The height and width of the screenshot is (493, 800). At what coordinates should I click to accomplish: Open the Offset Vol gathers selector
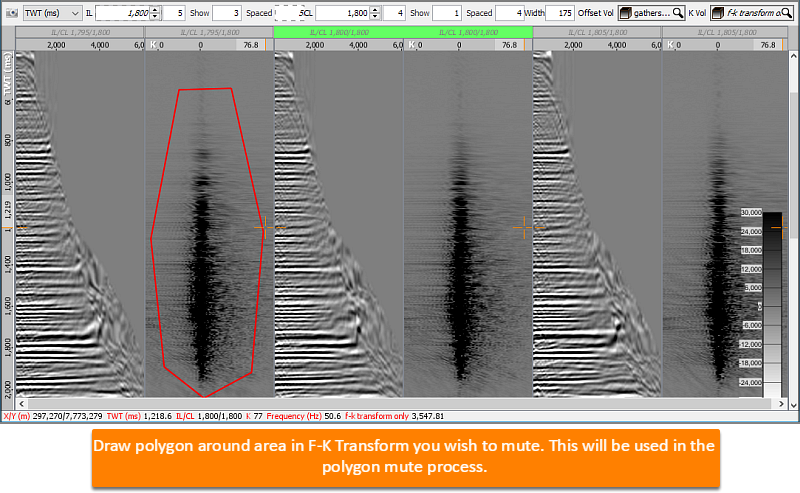[x=652, y=13]
